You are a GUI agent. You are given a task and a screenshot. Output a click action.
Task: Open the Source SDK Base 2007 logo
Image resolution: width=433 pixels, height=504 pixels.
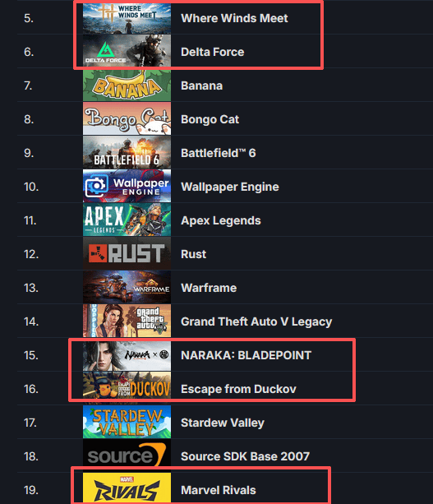(127, 456)
